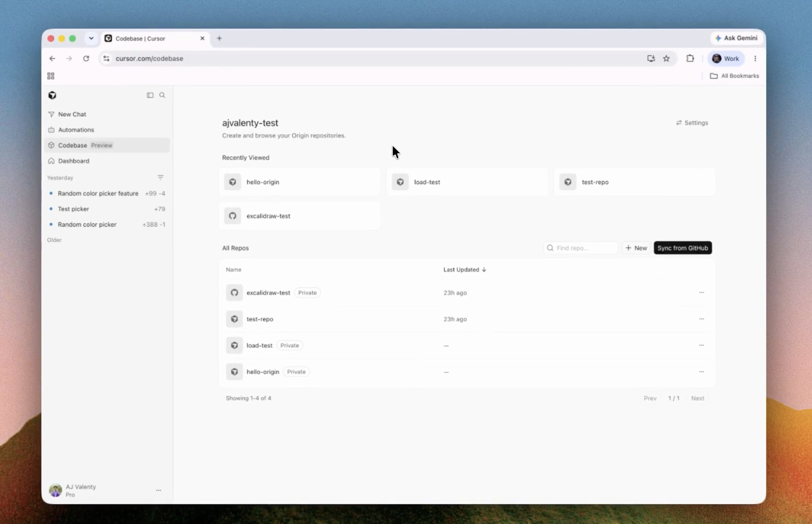
Task: Sort repos by Name column
Action: [233, 270]
